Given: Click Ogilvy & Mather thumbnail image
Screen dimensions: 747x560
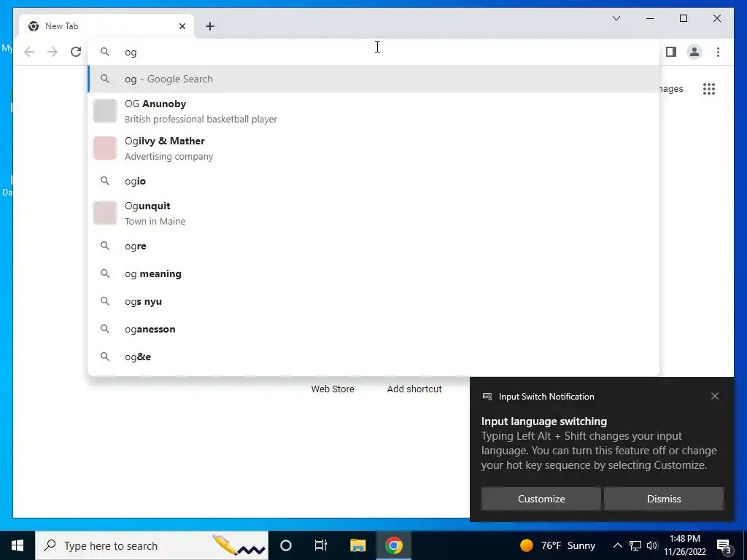Looking at the screenshot, I should (x=105, y=148).
